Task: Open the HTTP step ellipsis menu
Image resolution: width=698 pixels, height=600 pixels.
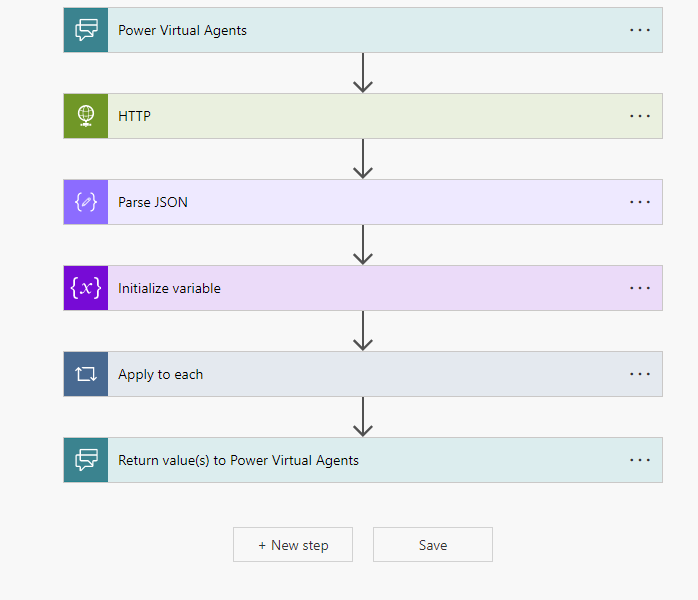Action: click(640, 116)
